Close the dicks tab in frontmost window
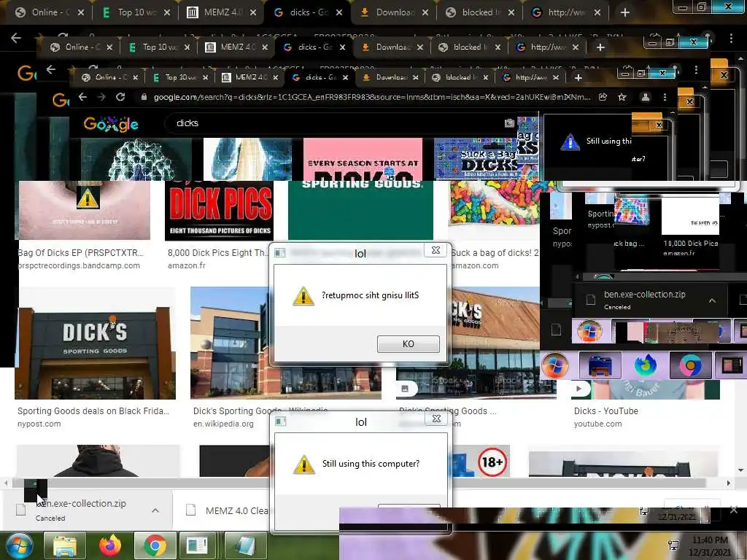The image size is (747, 560). (x=345, y=77)
